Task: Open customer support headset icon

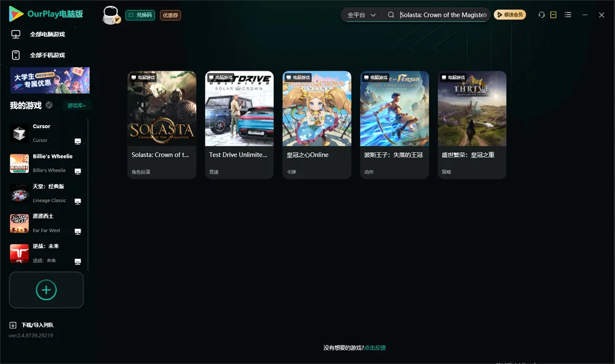Action: tap(542, 15)
